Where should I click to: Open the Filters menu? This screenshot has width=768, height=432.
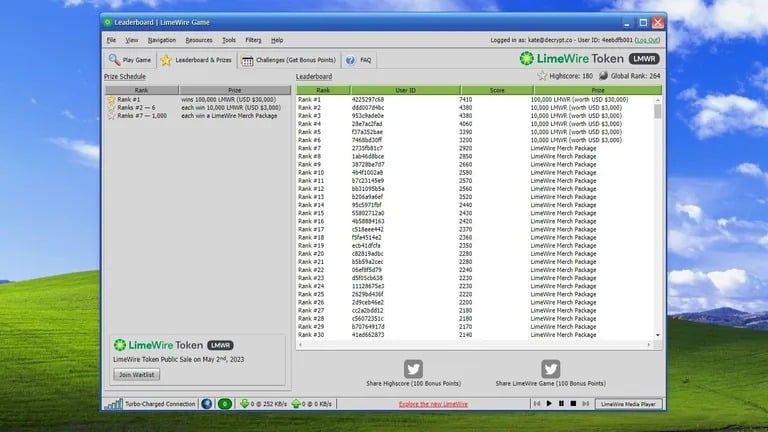253,40
